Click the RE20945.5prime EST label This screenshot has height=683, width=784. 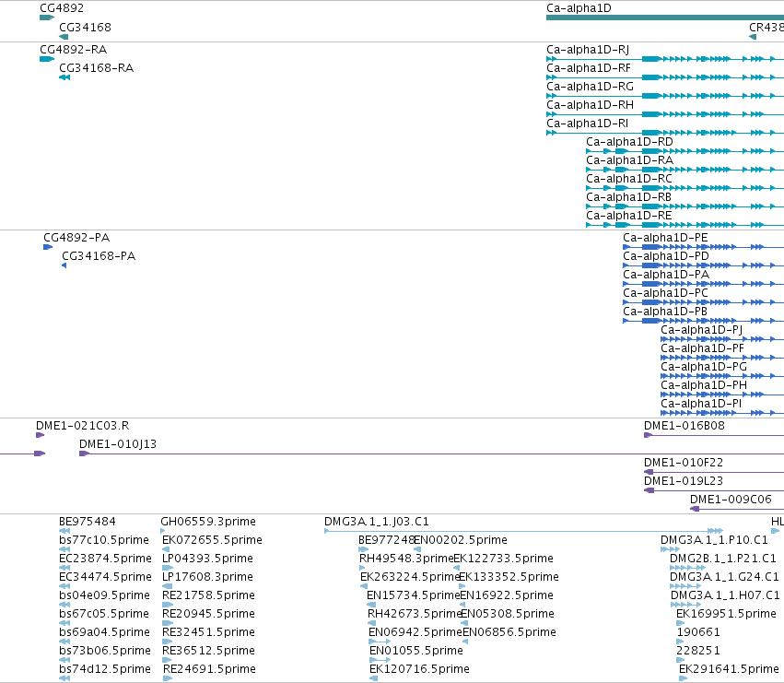(208, 614)
